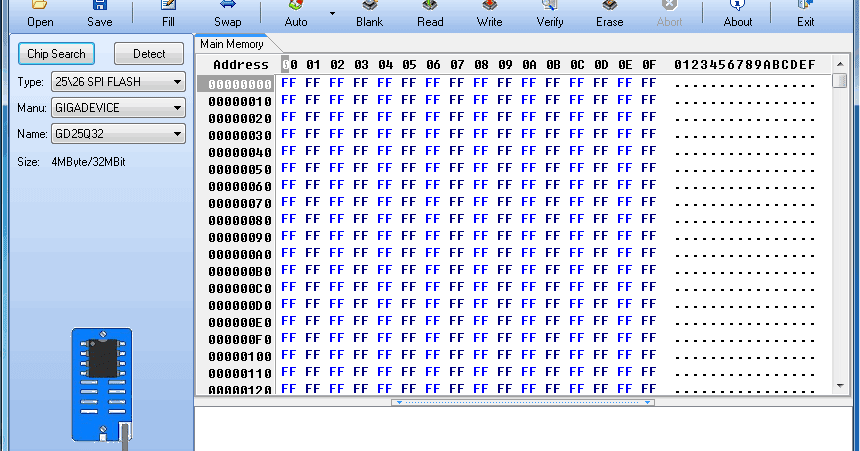Click the last FF byte in row 00000080
Viewport: 860px width, 451px height.
649,219
